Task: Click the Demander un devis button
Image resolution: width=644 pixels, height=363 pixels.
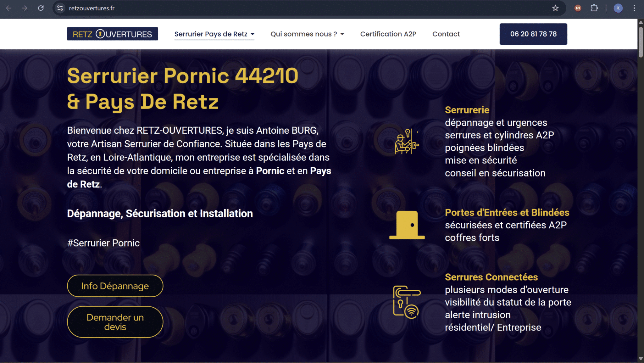Action: 115,322
